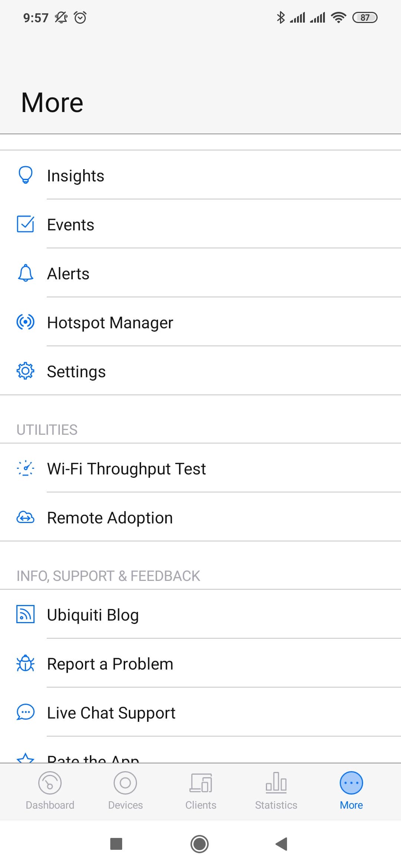
Task: Tap the Remote Adoption cloud icon
Action: [25, 517]
